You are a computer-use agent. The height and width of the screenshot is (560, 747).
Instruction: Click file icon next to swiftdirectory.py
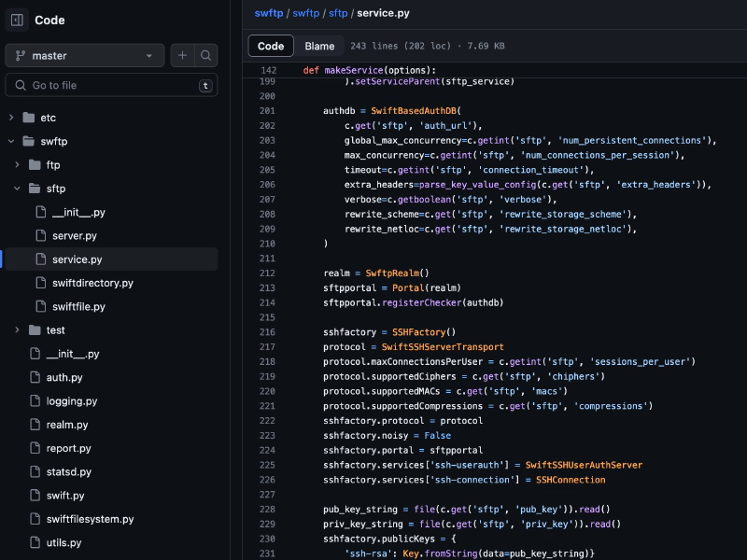click(41, 283)
